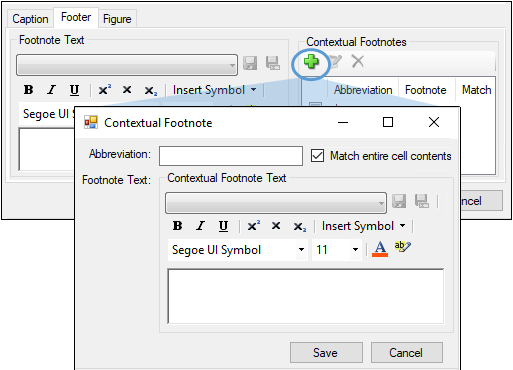Open the Footnote Text combo box

point(127,65)
